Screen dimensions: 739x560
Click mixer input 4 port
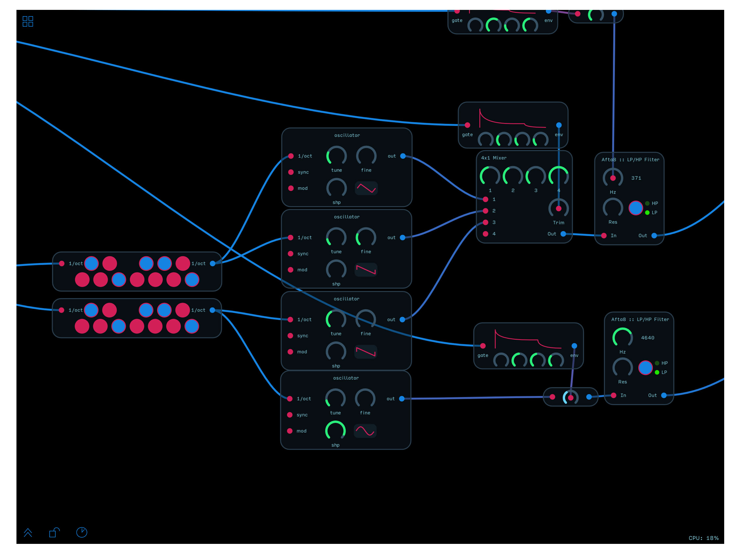coord(486,234)
